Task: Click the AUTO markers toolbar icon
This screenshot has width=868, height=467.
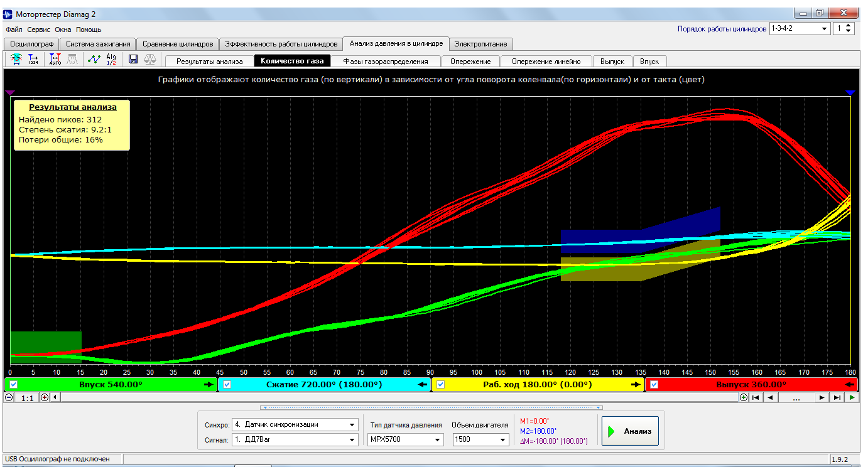Action: click(x=55, y=59)
